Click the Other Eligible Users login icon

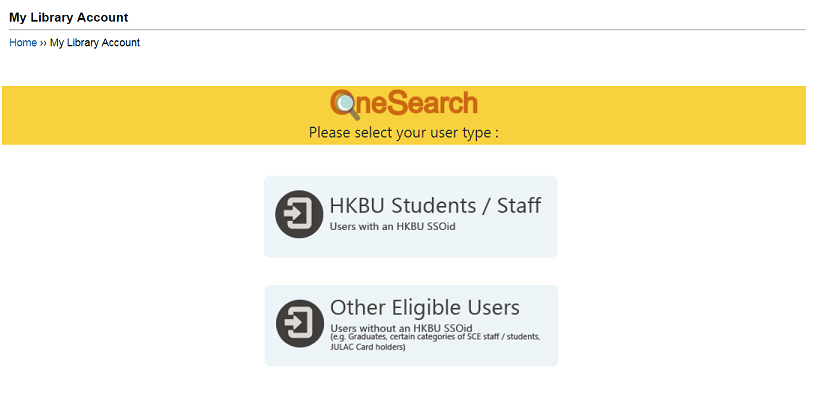300,323
